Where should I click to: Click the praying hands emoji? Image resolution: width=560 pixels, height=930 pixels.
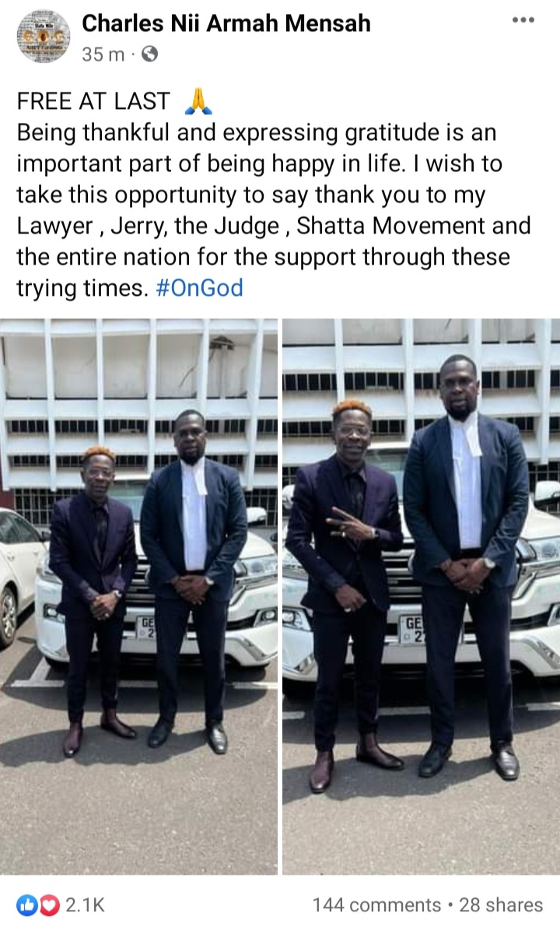coord(198,101)
